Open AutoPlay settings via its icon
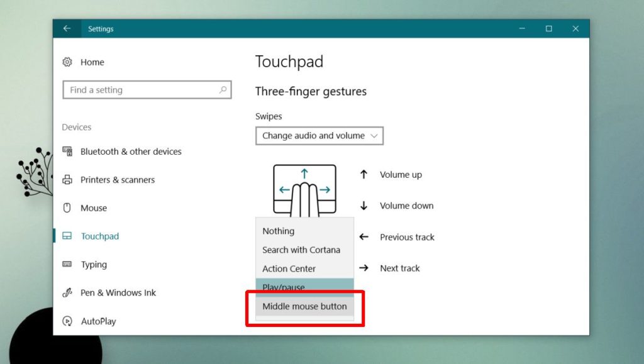644x364 pixels. coord(67,321)
